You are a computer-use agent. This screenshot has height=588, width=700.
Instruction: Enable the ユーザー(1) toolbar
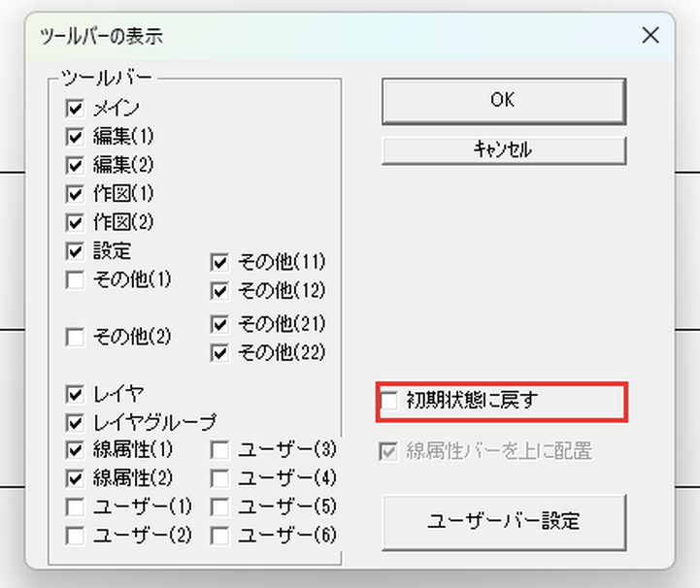tap(75, 507)
